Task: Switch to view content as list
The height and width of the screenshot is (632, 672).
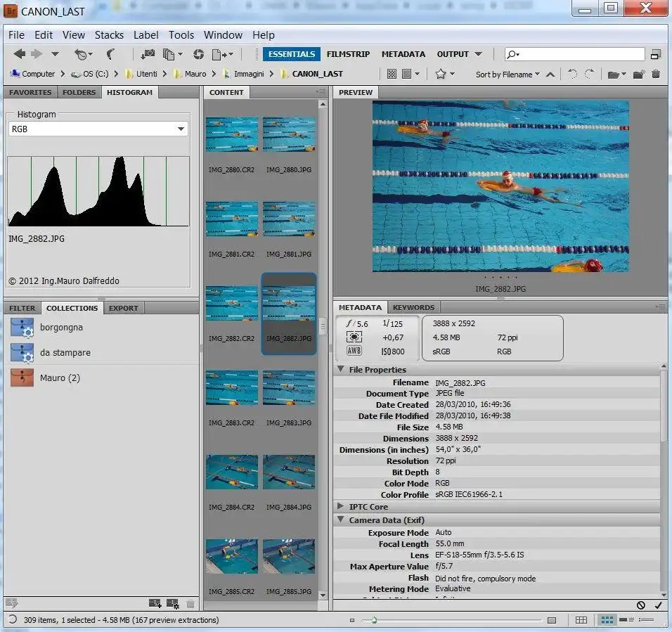Action: (x=646, y=620)
